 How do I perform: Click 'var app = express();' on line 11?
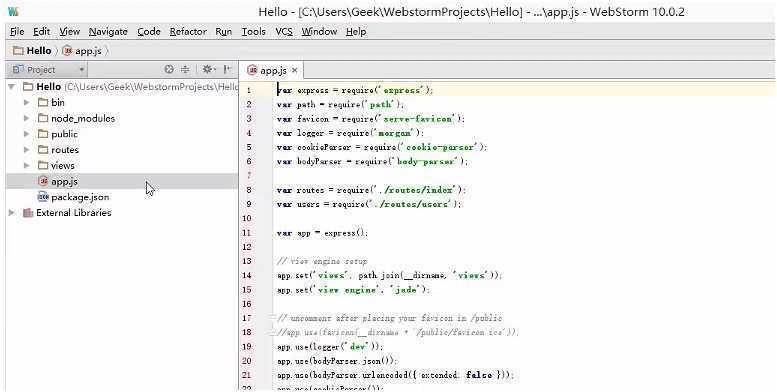pyautogui.click(x=323, y=233)
